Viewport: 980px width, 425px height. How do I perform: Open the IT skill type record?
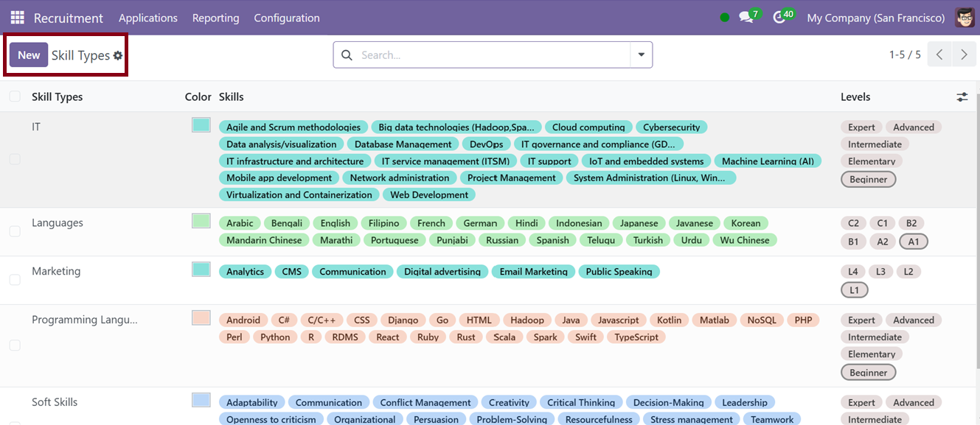coord(36,127)
